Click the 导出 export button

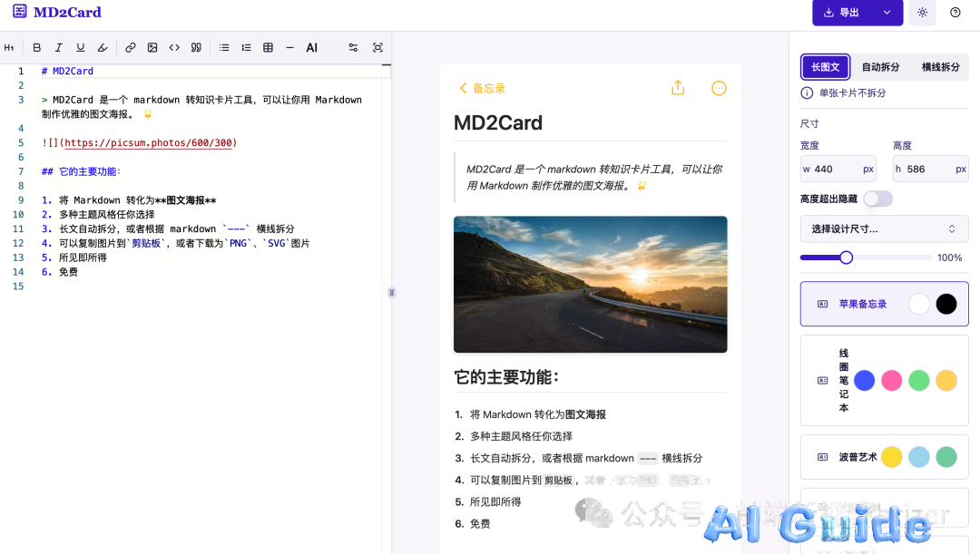coord(842,13)
